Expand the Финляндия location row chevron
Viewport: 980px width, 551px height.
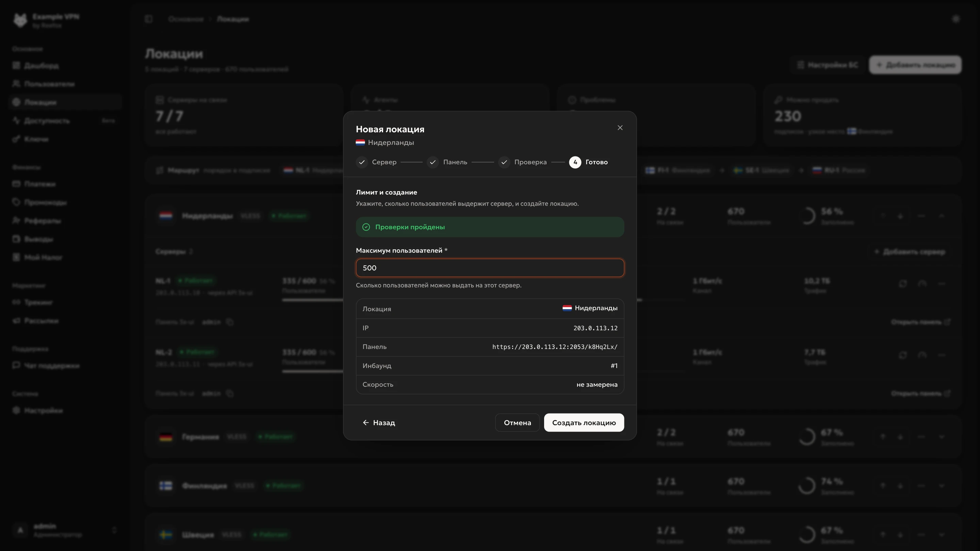(x=942, y=486)
